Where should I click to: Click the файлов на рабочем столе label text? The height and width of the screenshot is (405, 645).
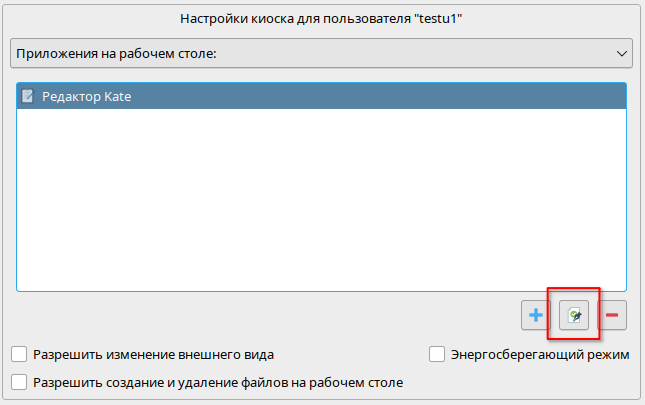pos(330,382)
